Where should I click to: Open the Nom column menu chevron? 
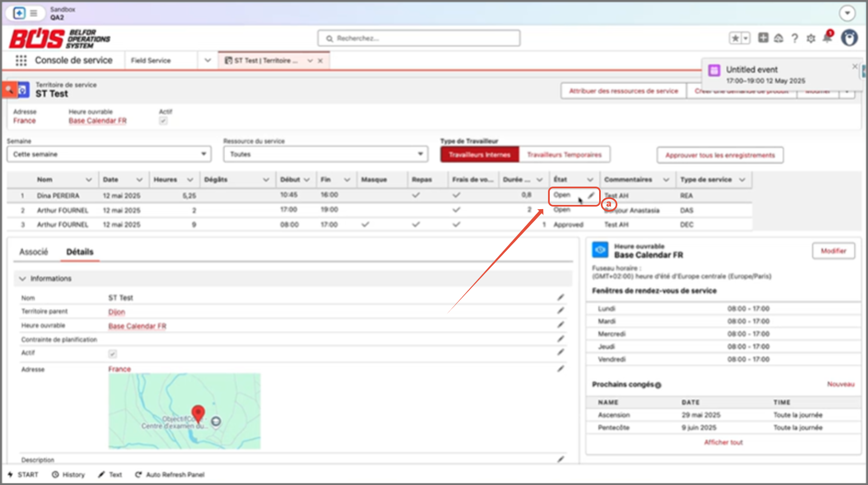[89, 180]
